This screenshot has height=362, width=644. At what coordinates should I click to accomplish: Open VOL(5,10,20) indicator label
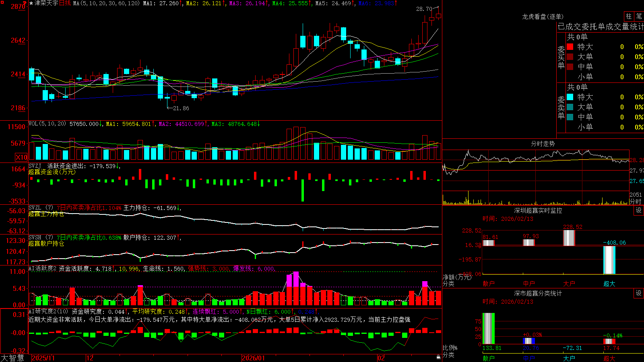(x=47, y=124)
